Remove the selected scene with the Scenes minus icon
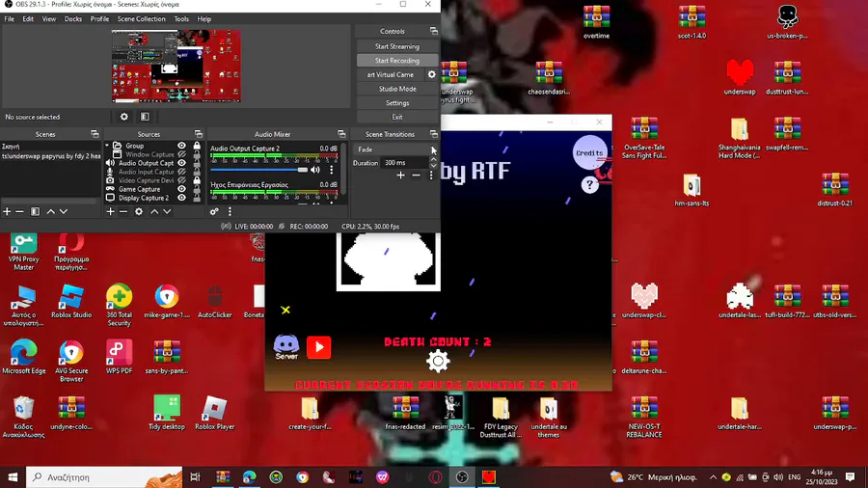Screen dimensions: 868x488 [19, 212]
